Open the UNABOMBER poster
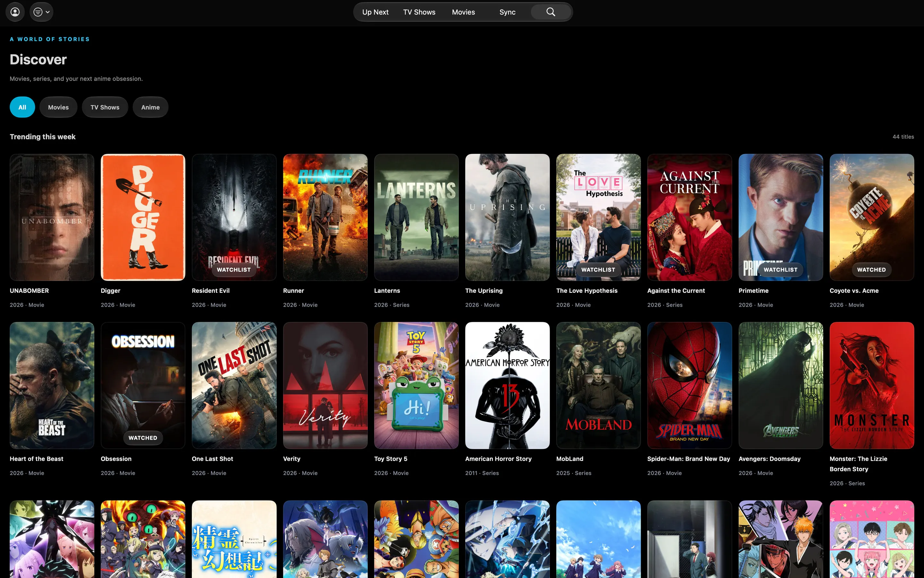This screenshot has width=924, height=578. click(x=52, y=217)
